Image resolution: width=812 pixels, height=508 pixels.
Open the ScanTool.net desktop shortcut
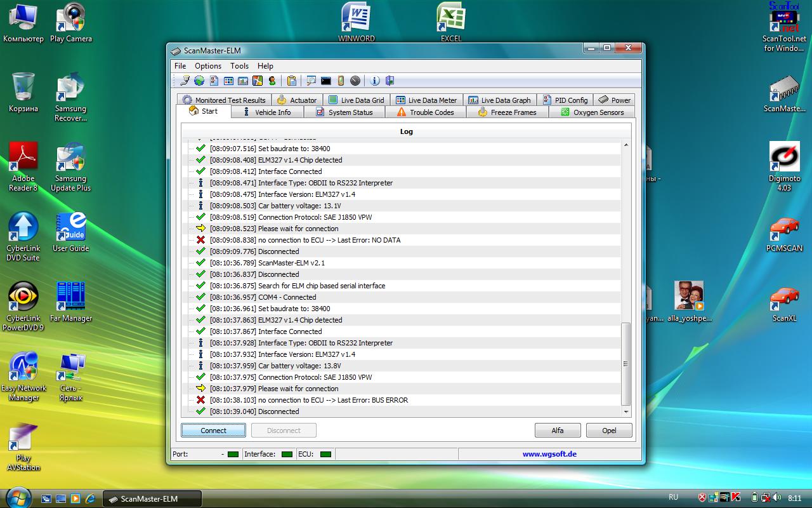point(784,27)
